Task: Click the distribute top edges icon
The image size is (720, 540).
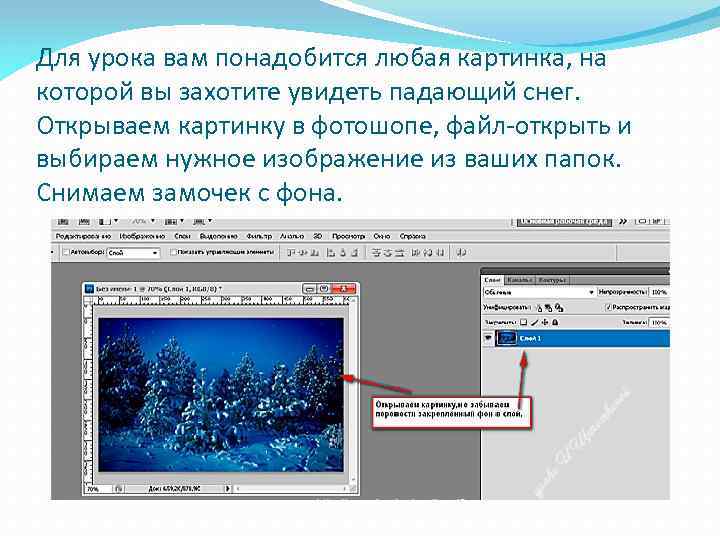Action: pyautogui.click(x=376, y=253)
